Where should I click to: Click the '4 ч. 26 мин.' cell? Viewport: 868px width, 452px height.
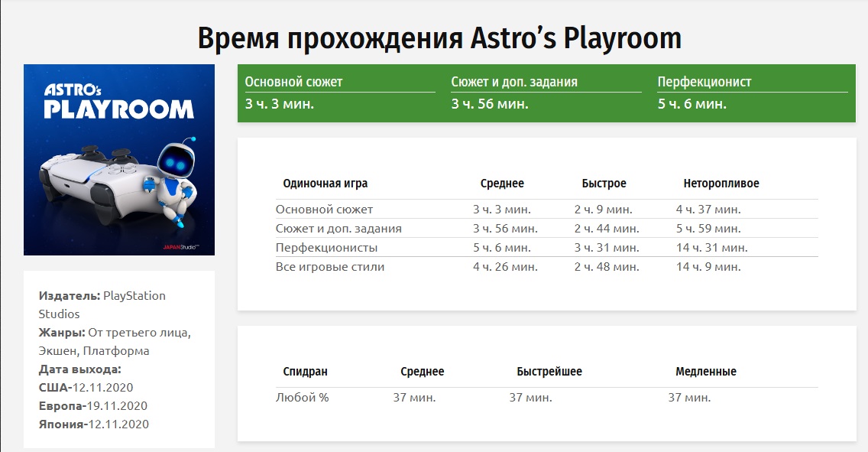tap(505, 266)
